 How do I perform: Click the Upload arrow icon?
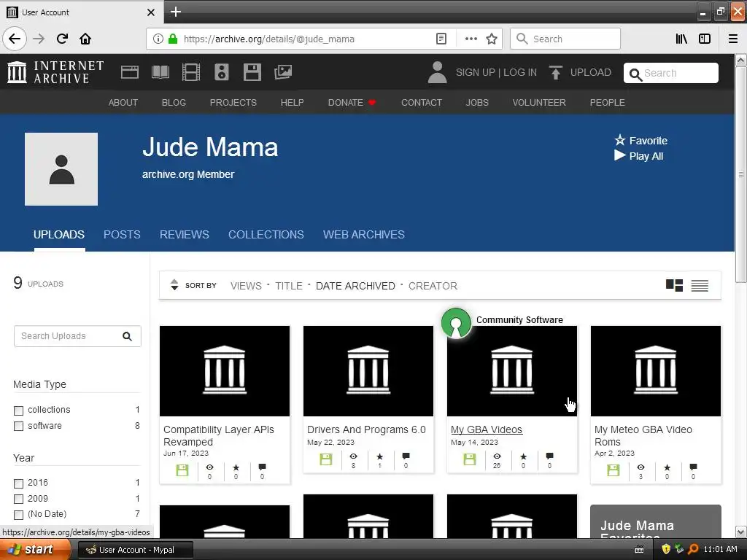click(555, 72)
